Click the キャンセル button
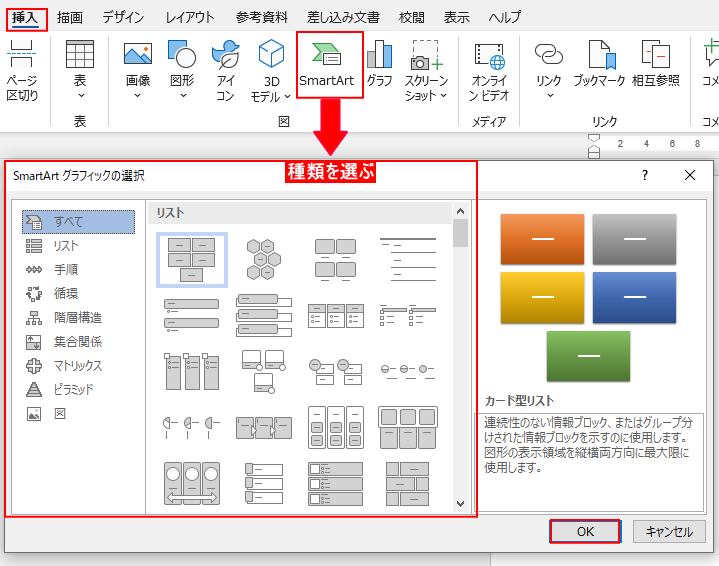Viewport: 719px width, 566px height. tap(669, 532)
